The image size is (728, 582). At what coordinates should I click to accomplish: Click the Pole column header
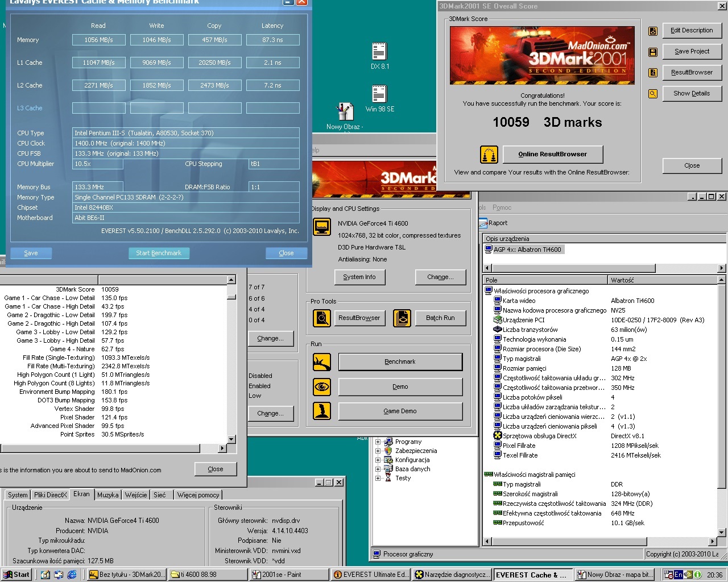point(545,280)
